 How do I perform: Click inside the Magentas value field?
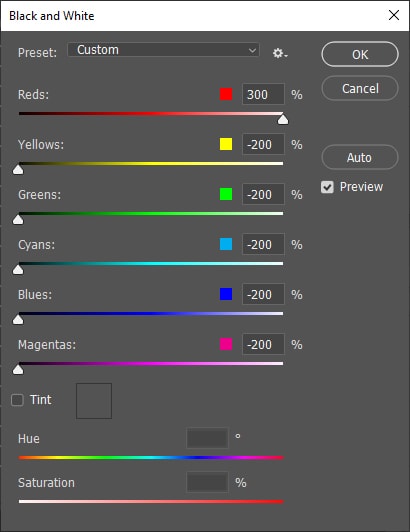click(x=263, y=344)
